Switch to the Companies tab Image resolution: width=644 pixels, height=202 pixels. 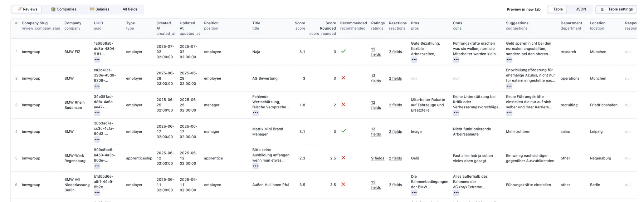[63, 9]
